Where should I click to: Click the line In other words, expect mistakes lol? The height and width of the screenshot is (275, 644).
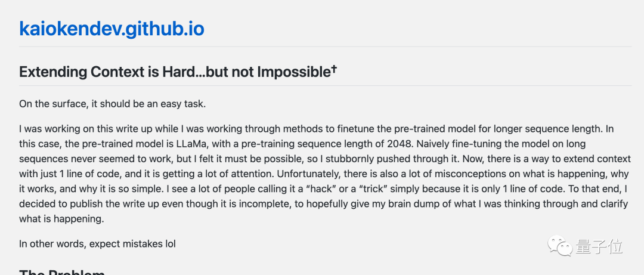[97, 243]
